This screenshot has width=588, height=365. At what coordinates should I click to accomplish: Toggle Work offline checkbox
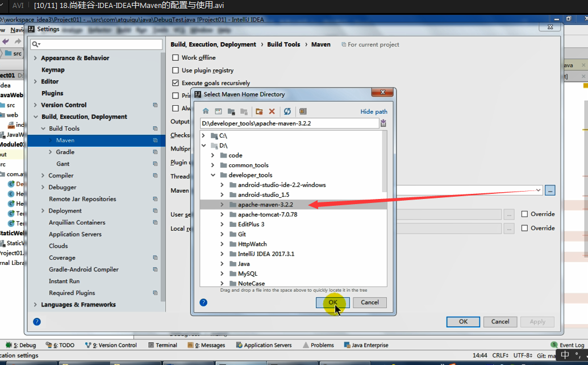175,58
